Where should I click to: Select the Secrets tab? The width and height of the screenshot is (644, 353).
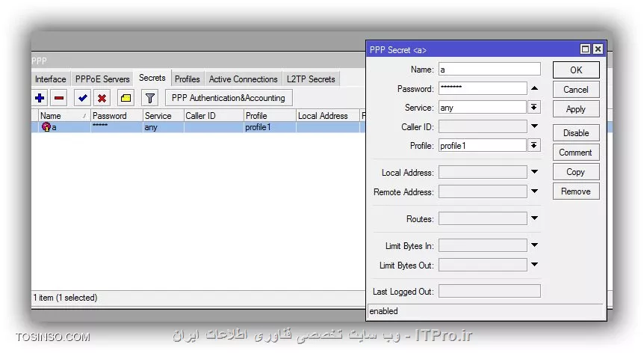[x=152, y=78]
